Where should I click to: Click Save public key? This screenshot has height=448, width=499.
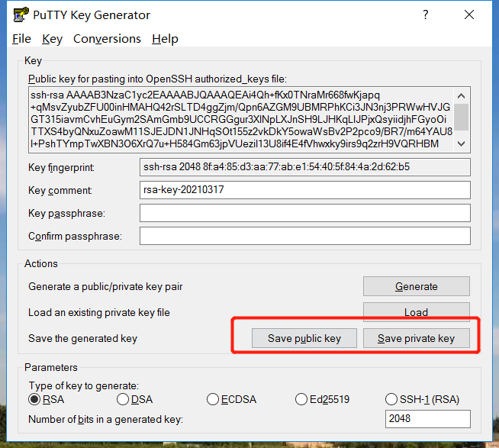[x=304, y=338]
